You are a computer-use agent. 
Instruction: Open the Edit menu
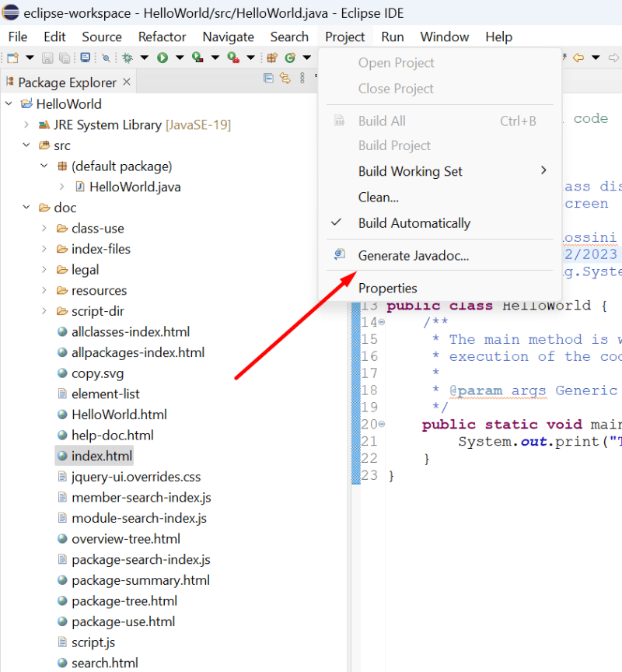coord(54,37)
